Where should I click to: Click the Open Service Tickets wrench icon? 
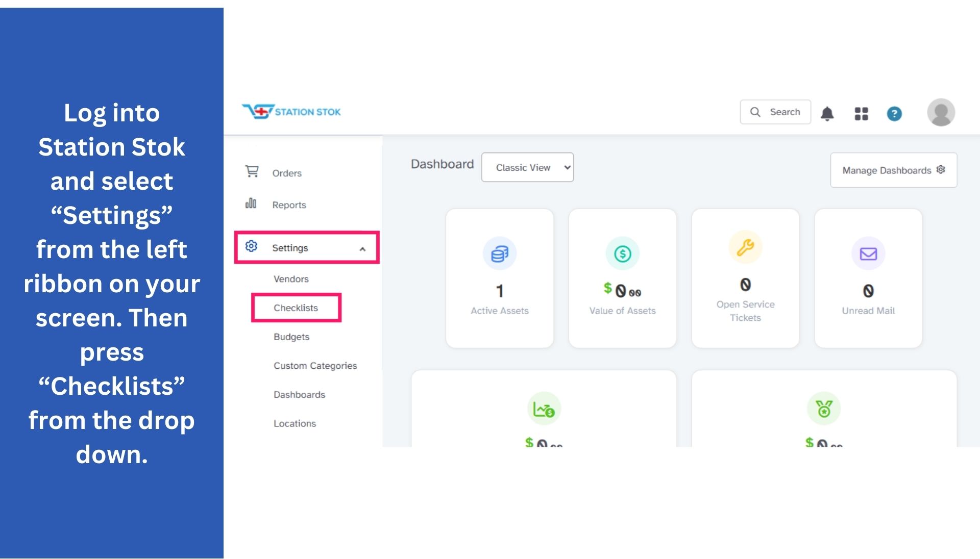point(745,247)
